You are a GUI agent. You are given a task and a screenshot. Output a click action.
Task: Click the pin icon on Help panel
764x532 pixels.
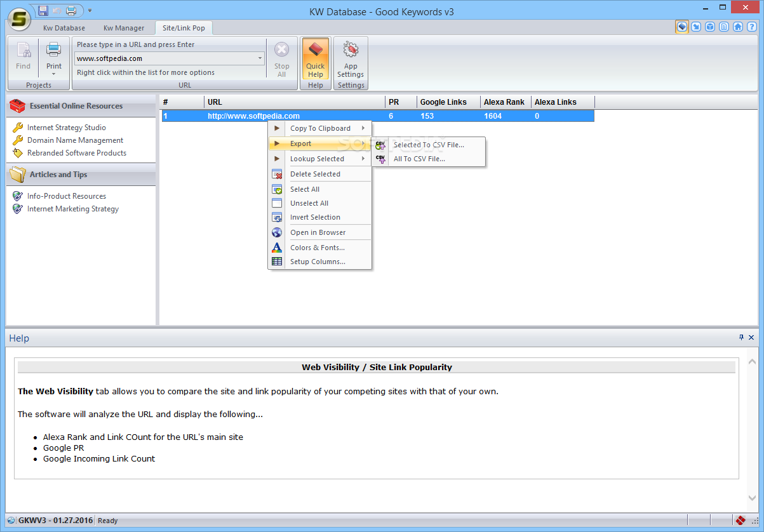[x=741, y=338]
